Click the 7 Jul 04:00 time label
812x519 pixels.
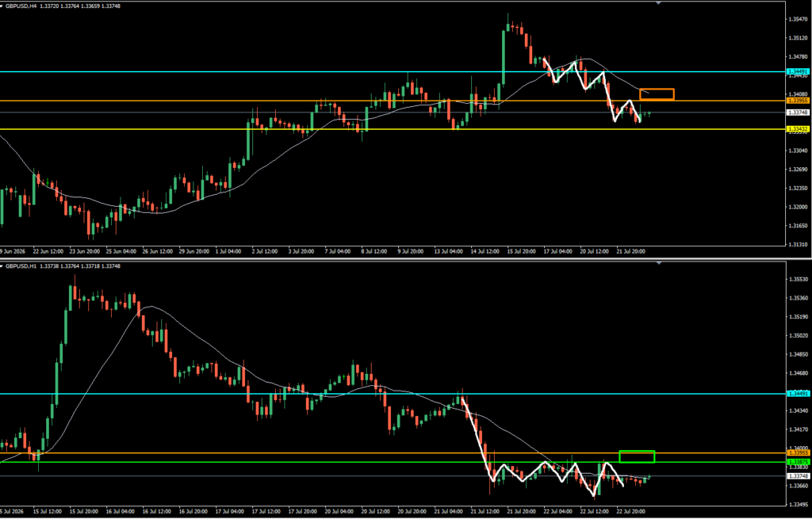pyautogui.click(x=338, y=251)
